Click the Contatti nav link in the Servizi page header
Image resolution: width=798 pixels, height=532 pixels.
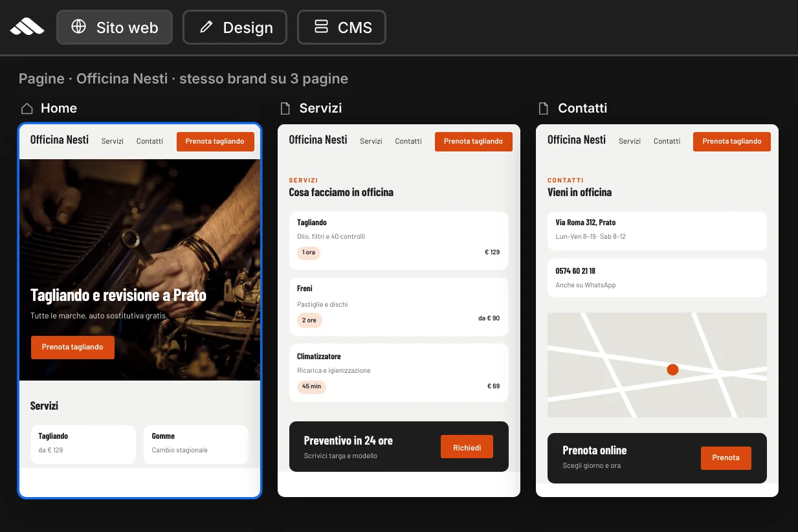[408, 141]
